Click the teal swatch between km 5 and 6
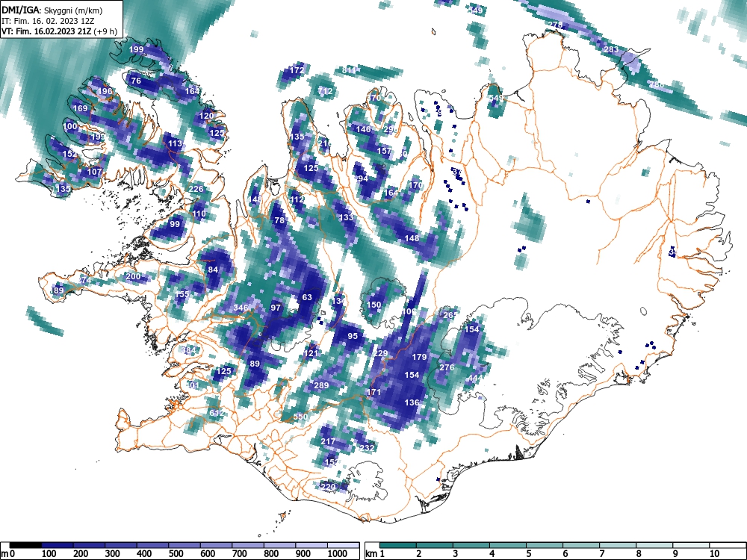The width and height of the screenshot is (747, 560). point(544,545)
